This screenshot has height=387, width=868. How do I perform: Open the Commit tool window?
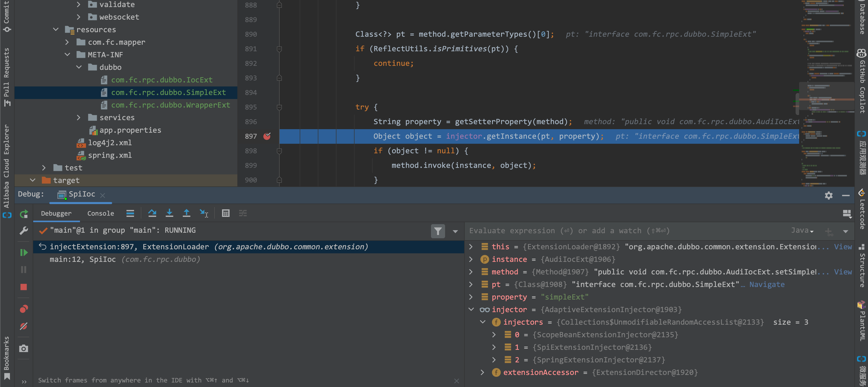[x=7, y=16]
